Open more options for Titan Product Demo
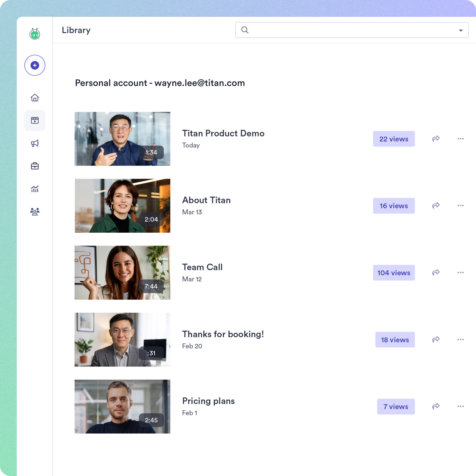 [x=461, y=139]
